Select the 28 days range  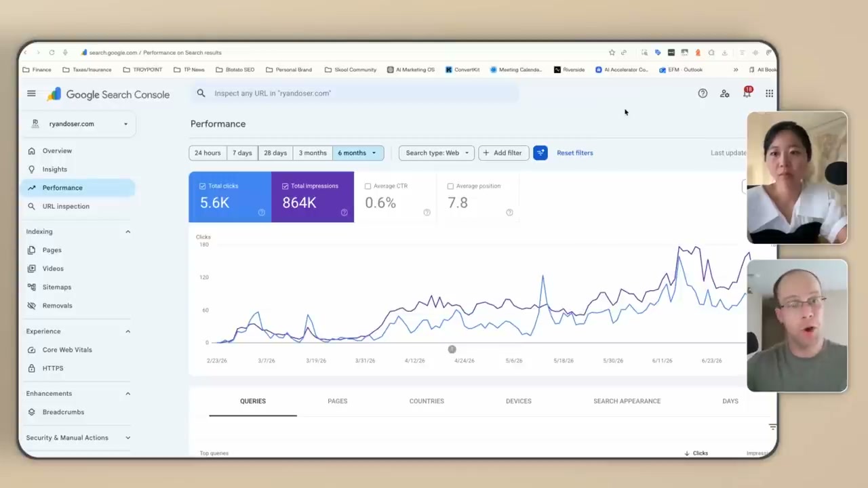[x=275, y=152]
